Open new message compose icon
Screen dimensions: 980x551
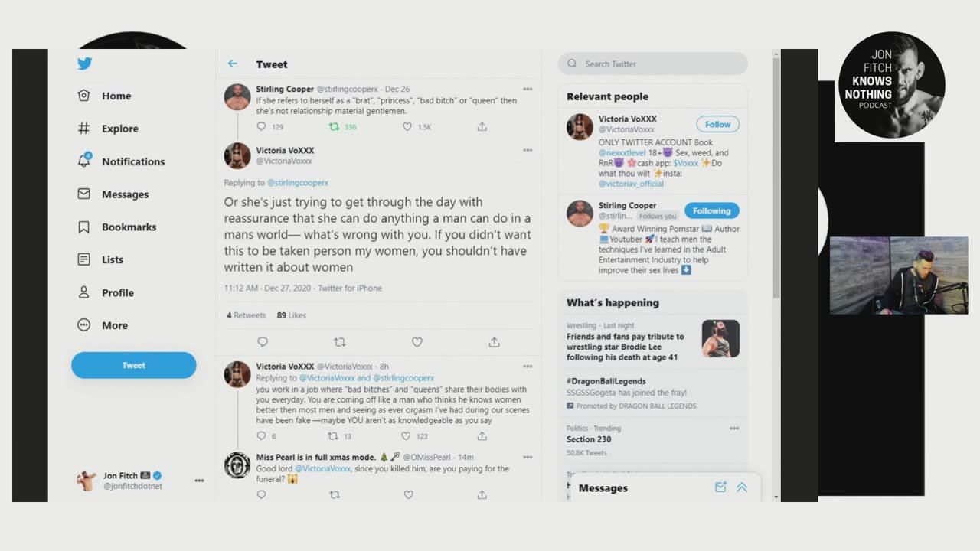[720, 487]
